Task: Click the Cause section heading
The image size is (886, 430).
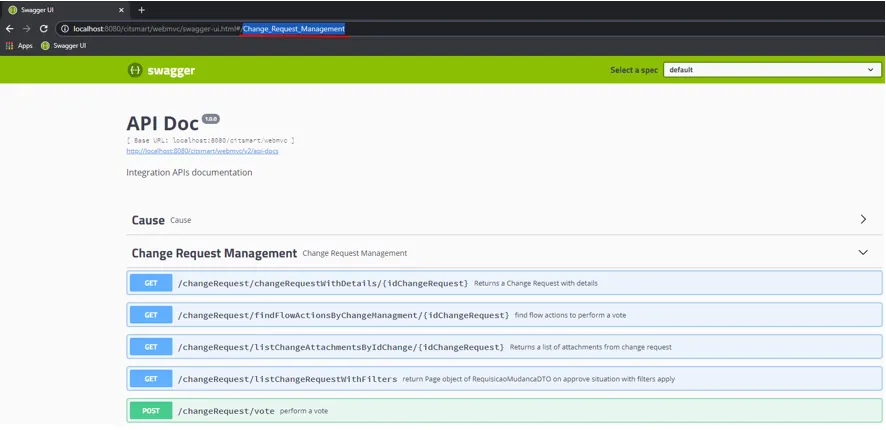Action: 148,220
